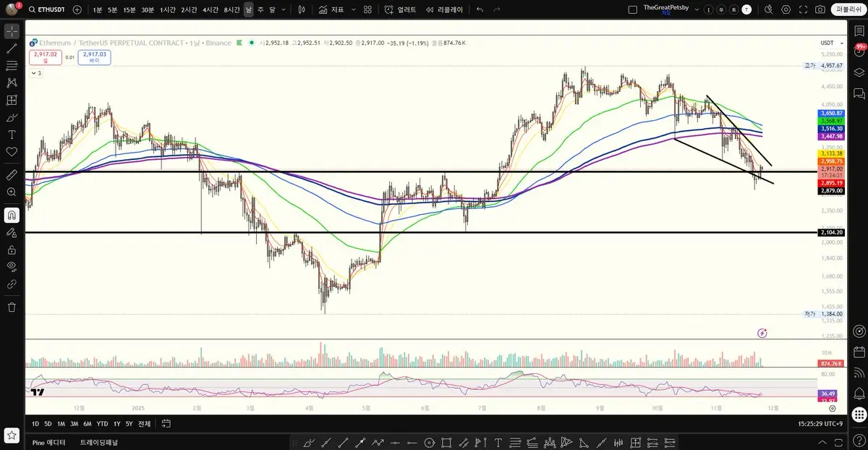
Task: Select the crosshair cursor tool
Action: 12,31
